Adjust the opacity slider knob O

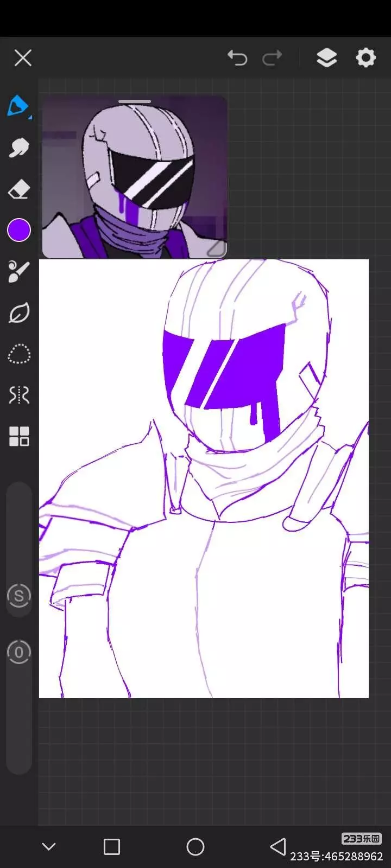coord(18,652)
